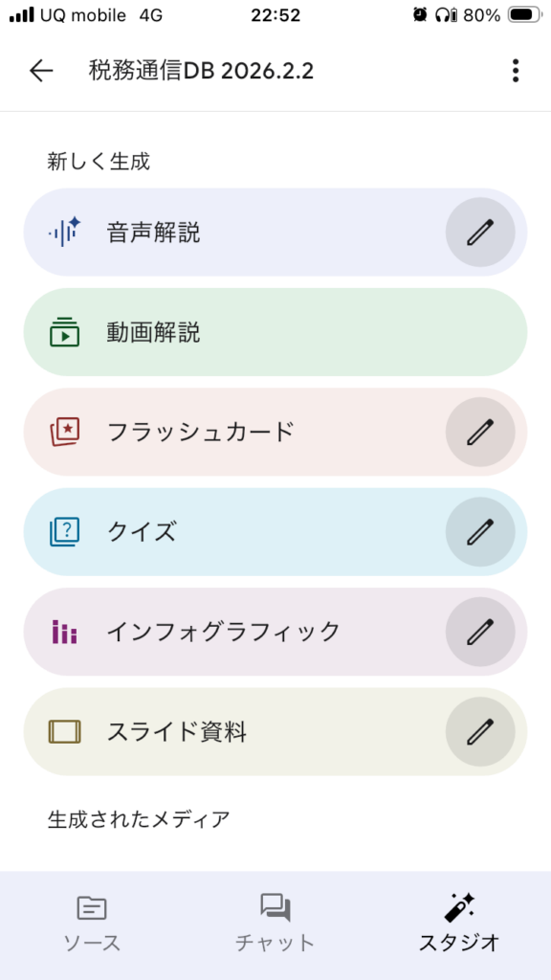The height and width of the screenshot is (980, 551).
Task: Click the 動画解説 video player icon
Action: (x=63, y=332)
